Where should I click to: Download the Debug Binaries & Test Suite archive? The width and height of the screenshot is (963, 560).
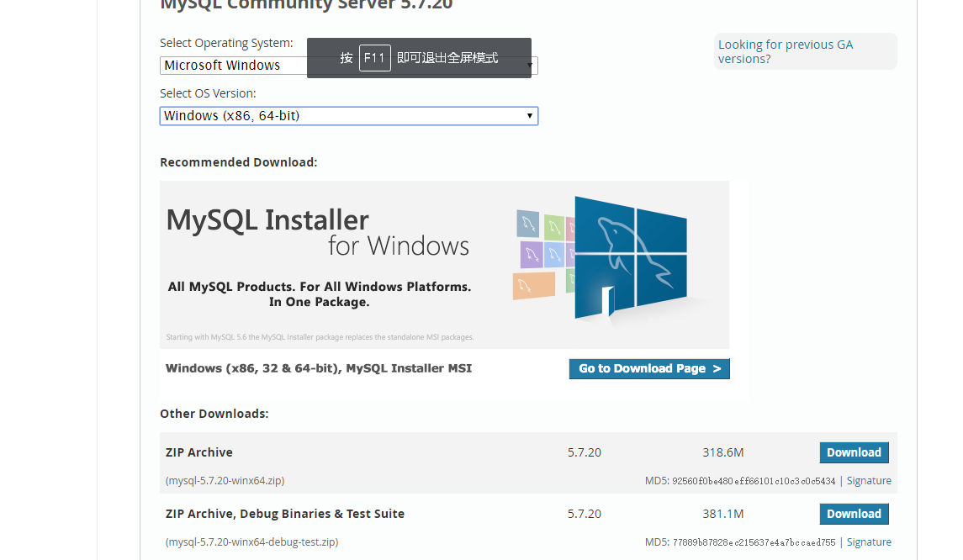click(853, 514)
